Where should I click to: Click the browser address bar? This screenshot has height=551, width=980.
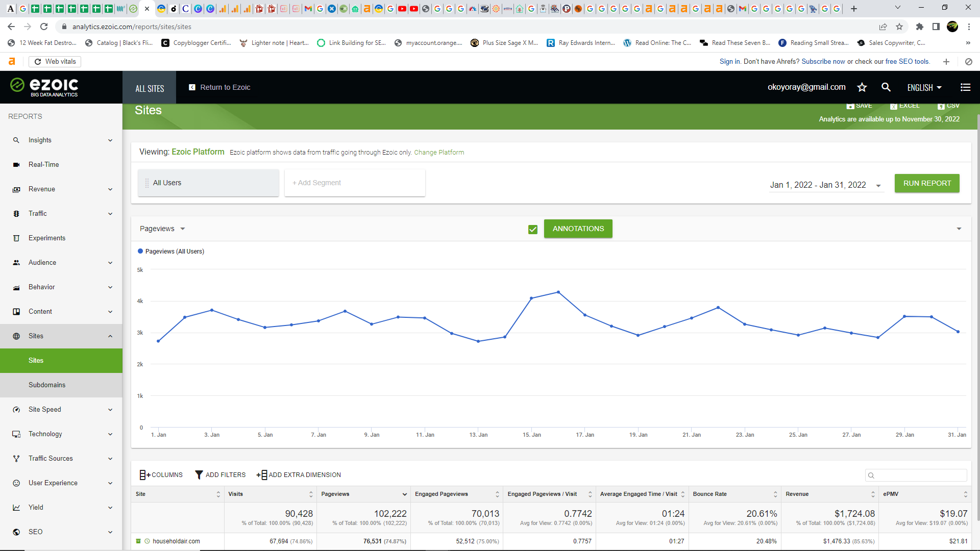pyautogui.click(x=459, y=27)
